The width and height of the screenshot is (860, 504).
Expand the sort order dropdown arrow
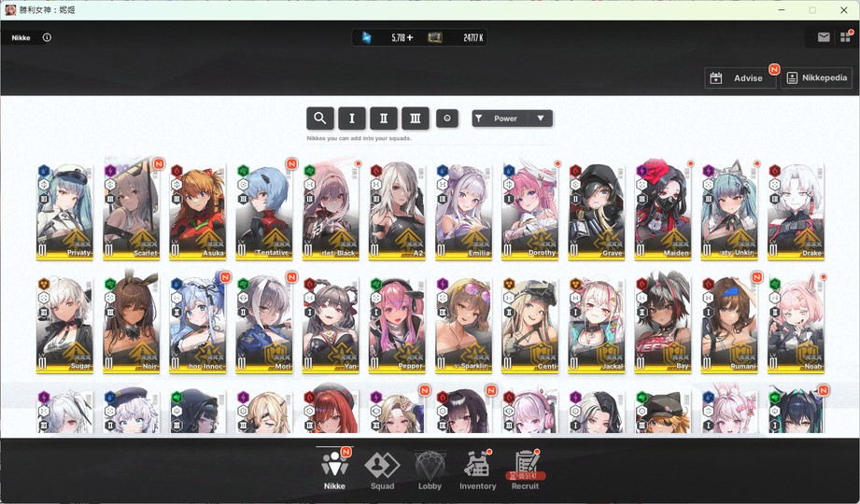[541, 118]
